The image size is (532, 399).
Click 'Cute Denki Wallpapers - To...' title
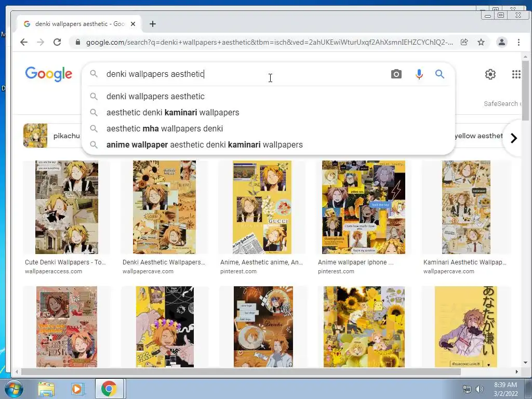click(x=65, y=262)
